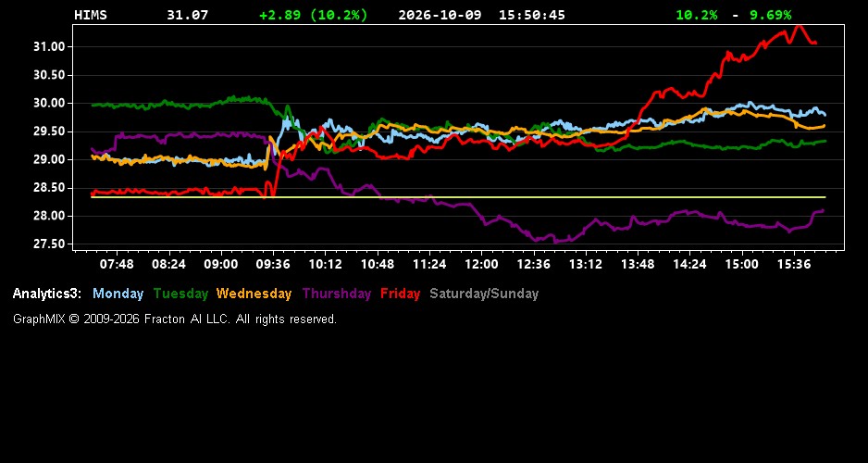Screen dimensions: 868x463
Task: Click the 07:48 time axis label
Action: [x=117, y=264]
